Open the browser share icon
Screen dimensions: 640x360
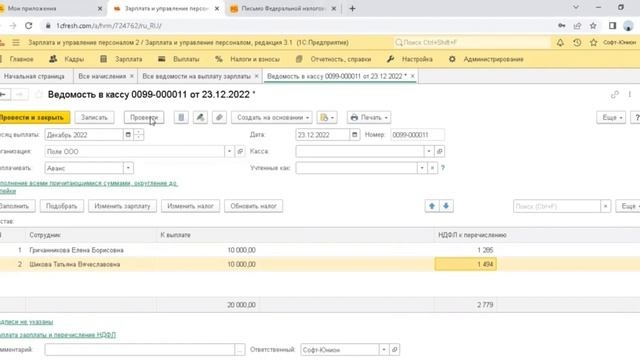pyautogui.click(x=577, y=26)
